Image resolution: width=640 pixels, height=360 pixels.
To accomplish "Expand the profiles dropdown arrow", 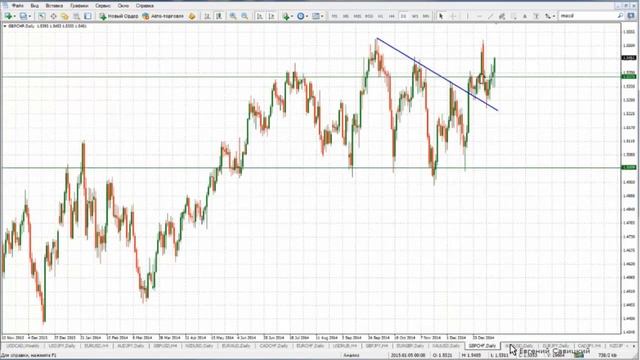I will pos(30,16).
